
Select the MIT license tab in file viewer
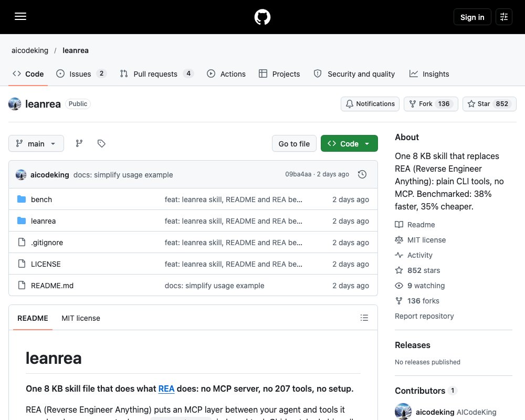tap(81, 318)
